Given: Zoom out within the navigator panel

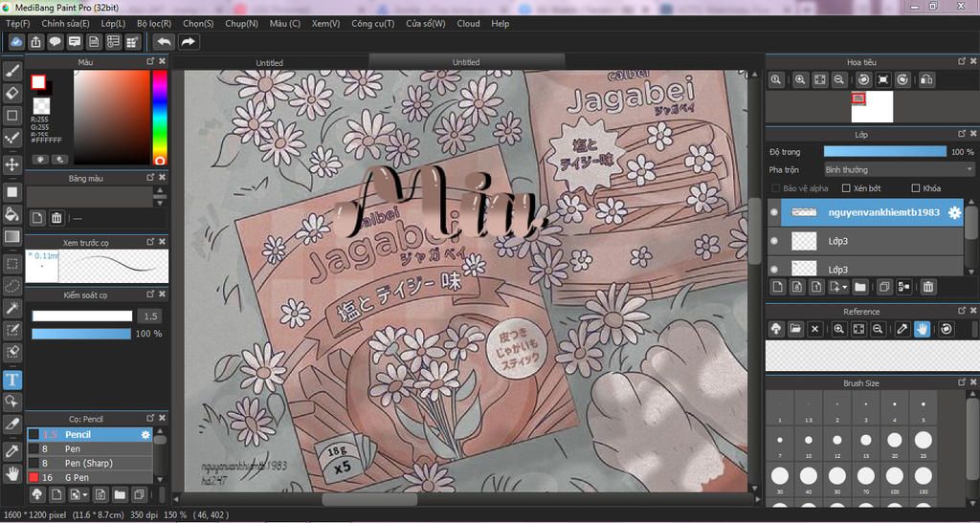Looking at the screenshot, I should [x=839, y=80].
